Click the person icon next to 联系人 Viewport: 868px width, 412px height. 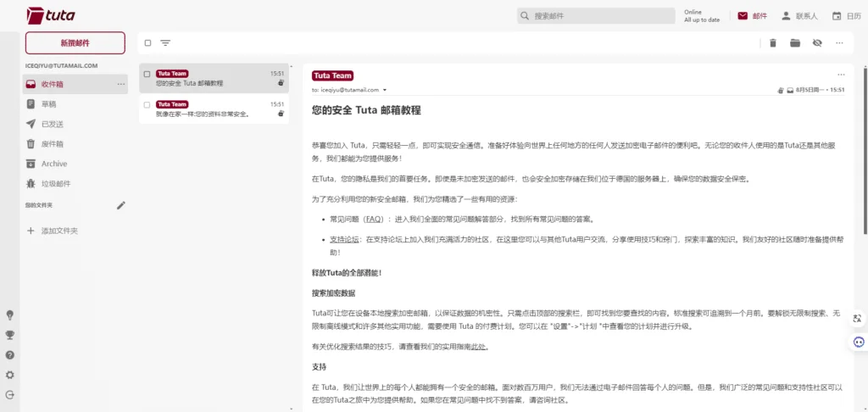(786, 16)
